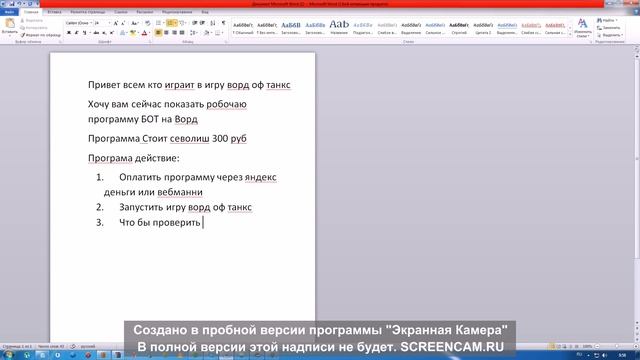
Task: Click the highlighted numbered list icon
Action: pyautogui.click(x=171, y=23)
